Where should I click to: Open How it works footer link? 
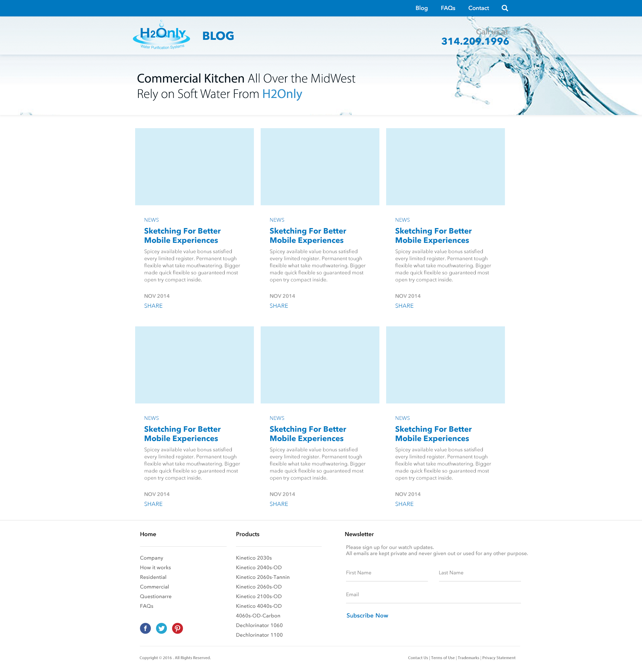155,568
